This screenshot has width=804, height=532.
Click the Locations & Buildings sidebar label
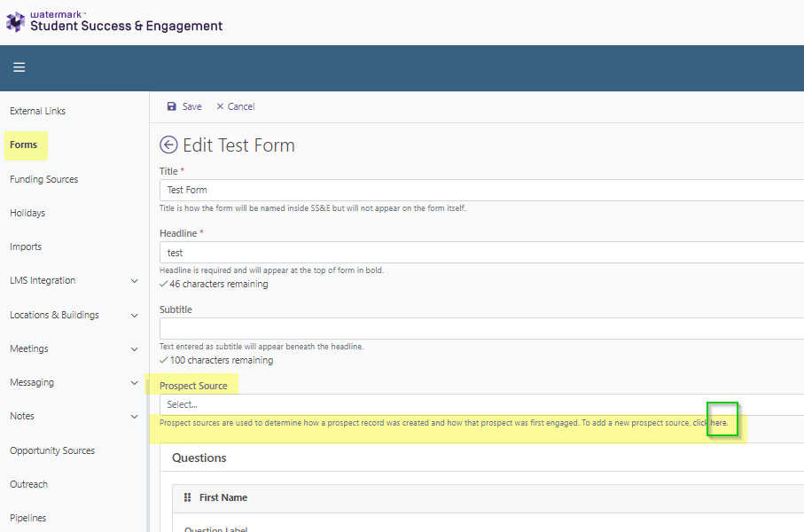[x=54, y=315]
